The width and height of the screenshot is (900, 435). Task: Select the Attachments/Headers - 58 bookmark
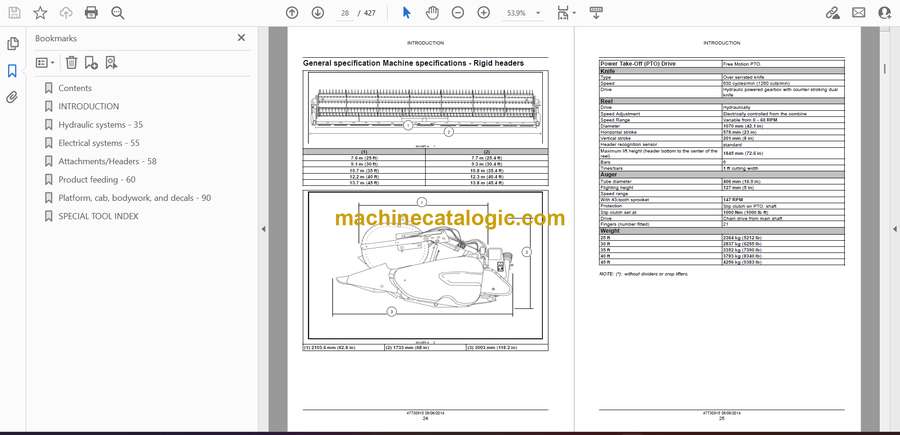click(107, 161)
